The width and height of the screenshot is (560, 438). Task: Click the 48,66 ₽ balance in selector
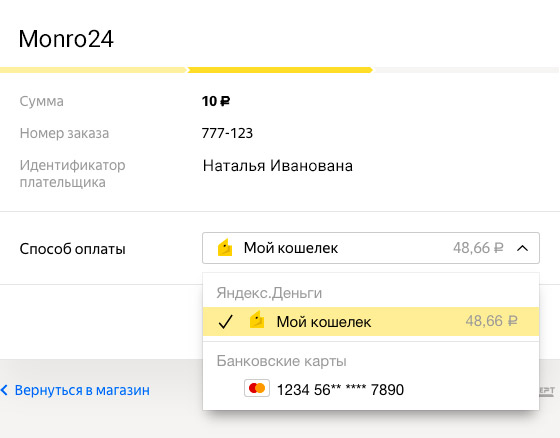478,248
